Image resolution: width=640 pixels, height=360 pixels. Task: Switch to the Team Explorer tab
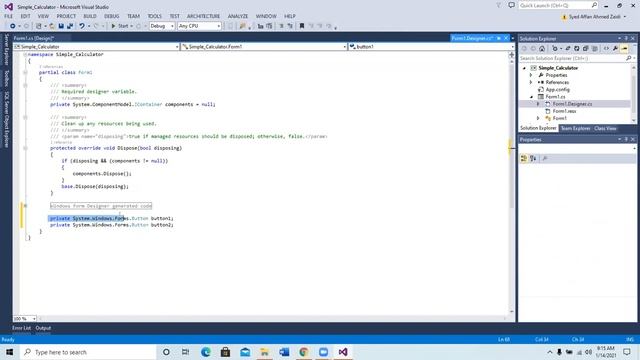[576, 129]
